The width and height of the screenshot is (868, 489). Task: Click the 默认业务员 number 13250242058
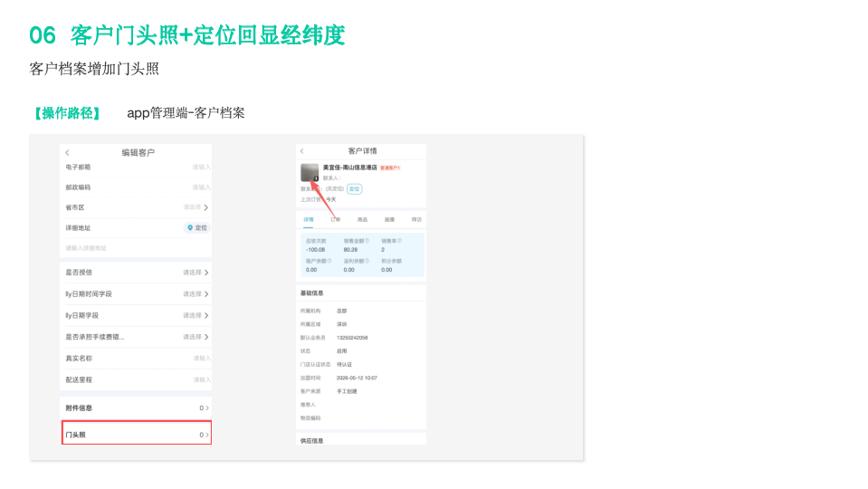click(352, 338)
